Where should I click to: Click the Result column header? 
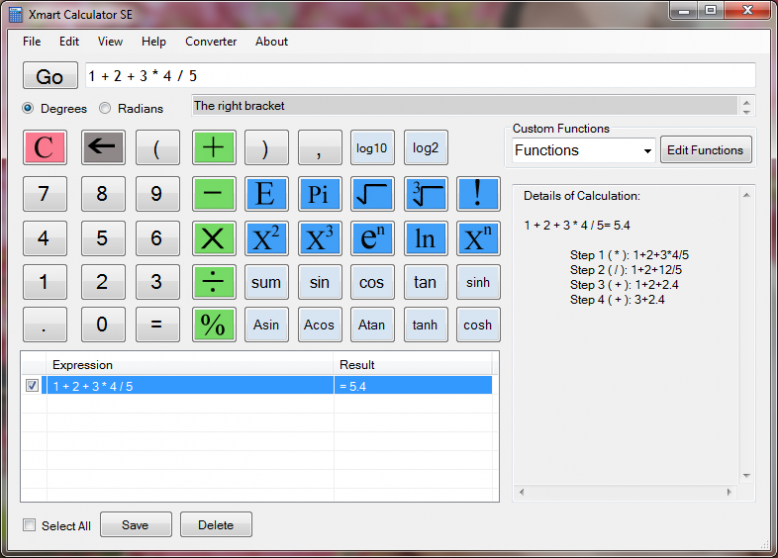click(413, 365)
